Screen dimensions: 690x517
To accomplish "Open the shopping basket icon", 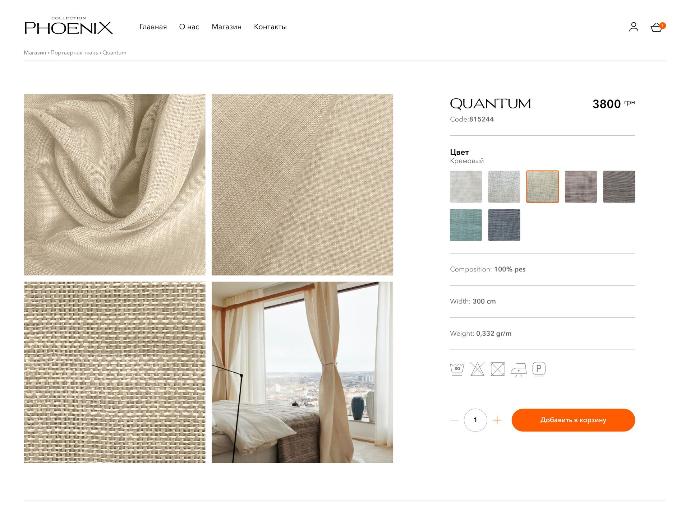I will tap(657, 27).
